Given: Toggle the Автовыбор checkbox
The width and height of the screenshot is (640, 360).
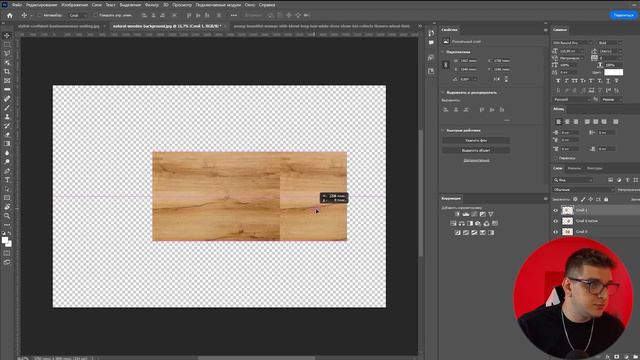Looking at the screenshot, I should tap(40, 16).
